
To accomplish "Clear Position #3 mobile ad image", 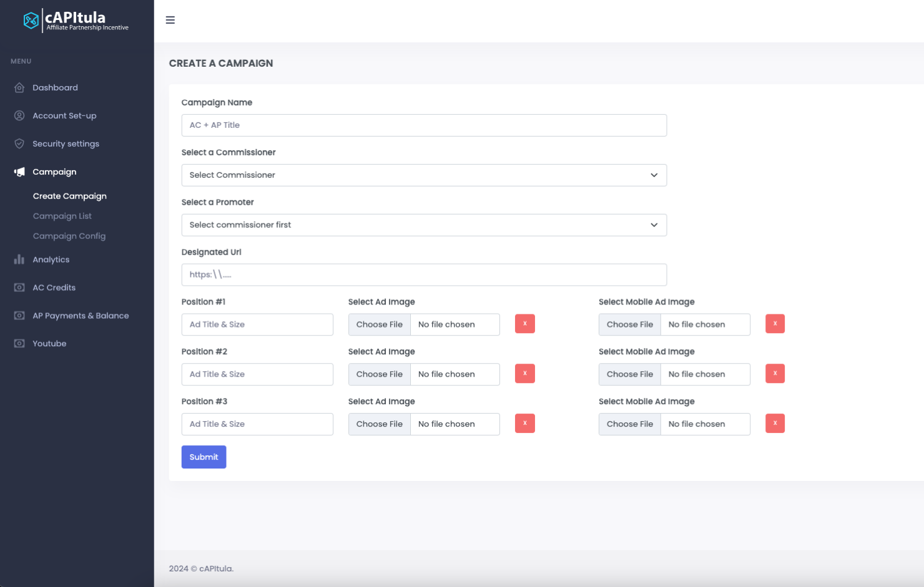I will point(775,424).
